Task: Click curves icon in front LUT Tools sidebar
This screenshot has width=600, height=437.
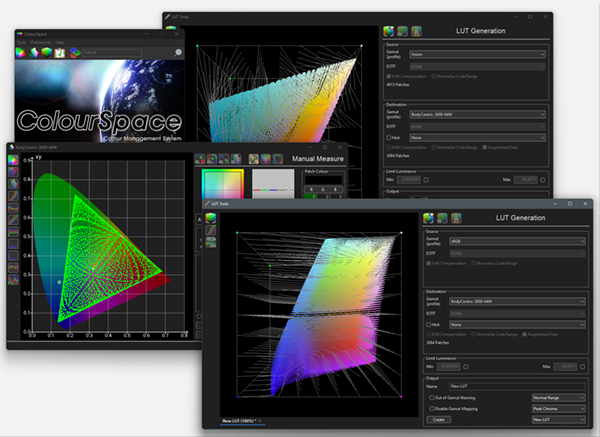Action: pyautogui.click(x=210, y=230)
